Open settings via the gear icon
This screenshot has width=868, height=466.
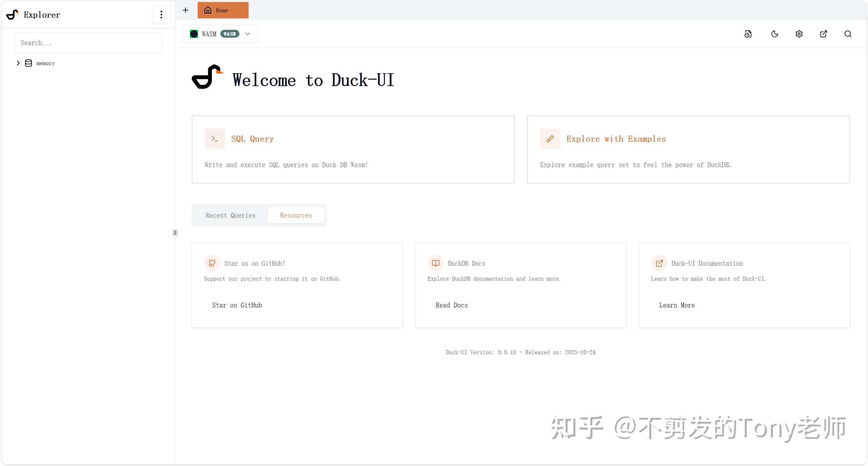799,34
